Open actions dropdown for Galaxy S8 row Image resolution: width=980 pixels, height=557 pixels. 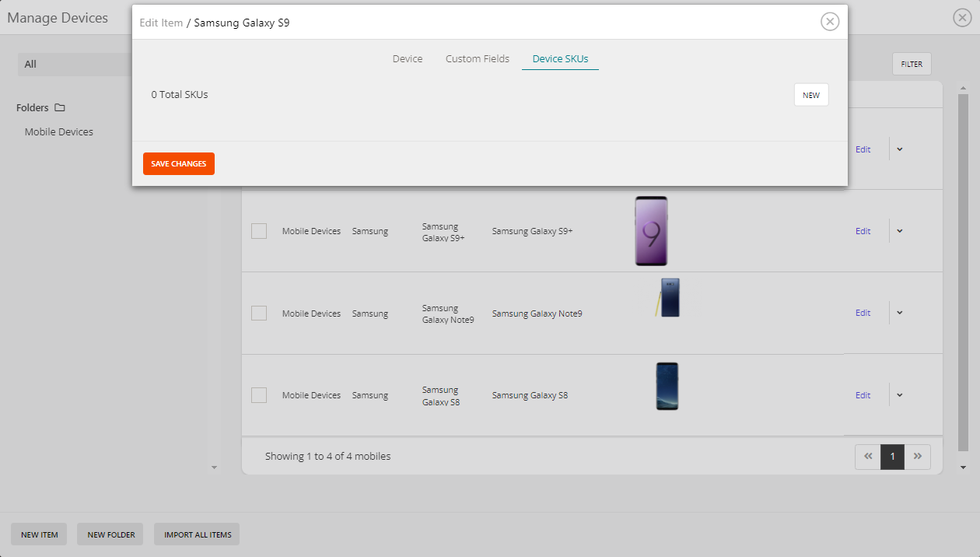point(900,395)
